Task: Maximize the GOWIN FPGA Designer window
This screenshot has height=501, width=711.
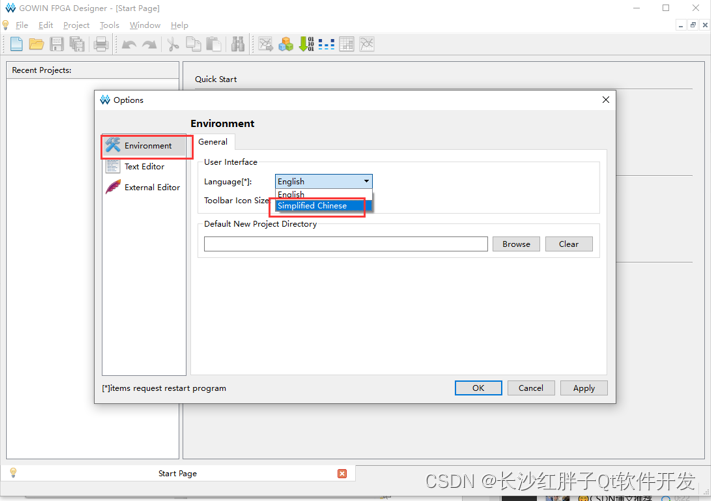Action: tap(666, 8)
